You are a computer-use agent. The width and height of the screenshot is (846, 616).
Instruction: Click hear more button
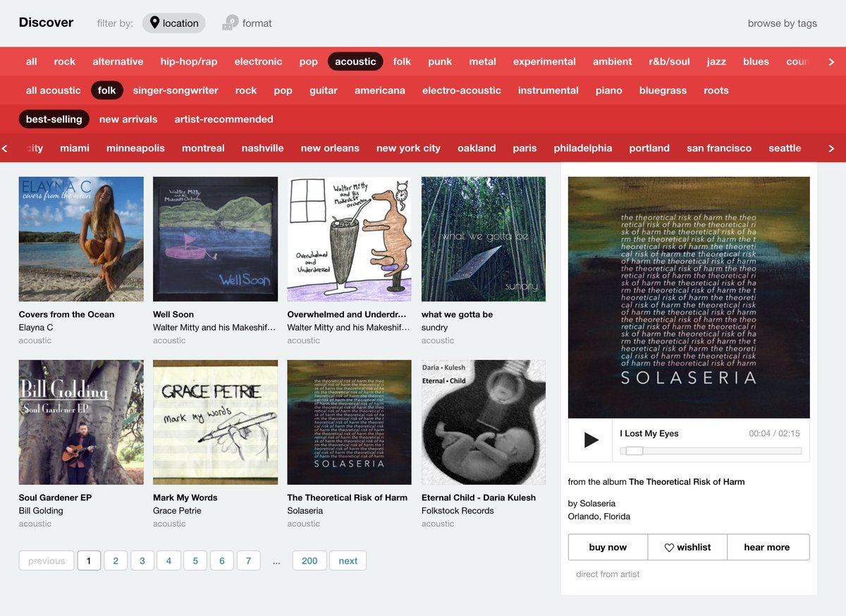(767, 547)
